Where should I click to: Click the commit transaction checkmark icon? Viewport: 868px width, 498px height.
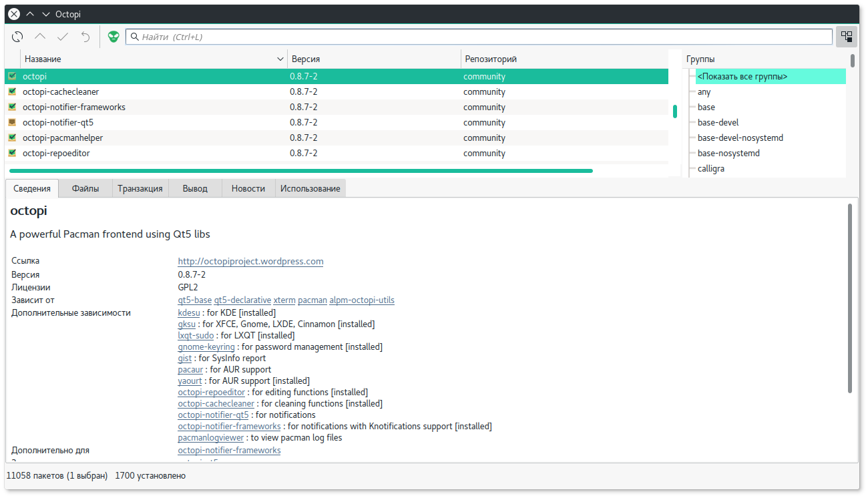tap(63, 37)
